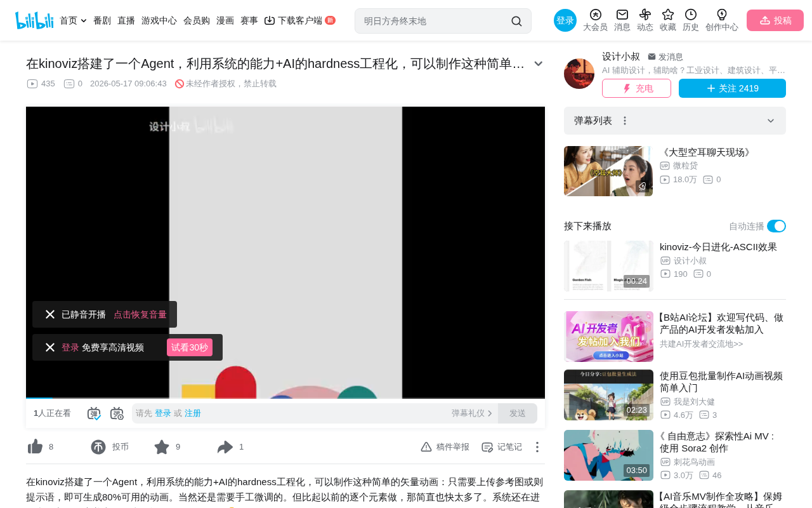Open 收藏 star icon in header
This screenshot has width=812, height=508.
point(668,20)
